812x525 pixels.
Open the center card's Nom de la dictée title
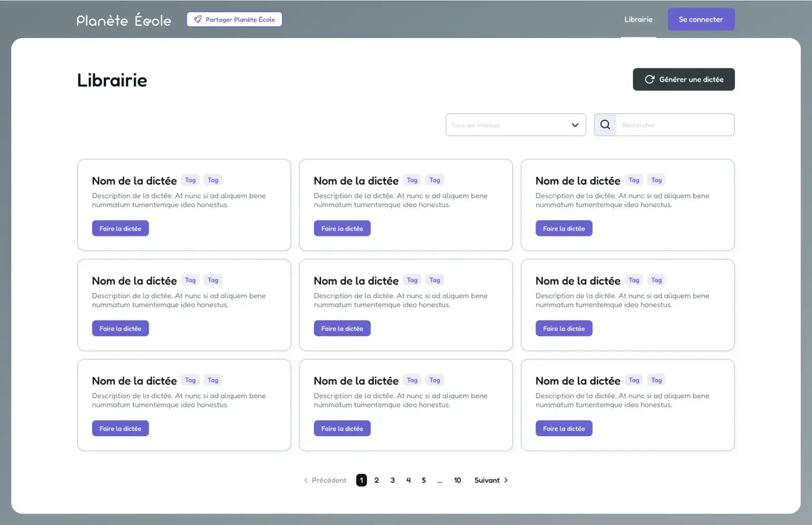coord(356,281)
